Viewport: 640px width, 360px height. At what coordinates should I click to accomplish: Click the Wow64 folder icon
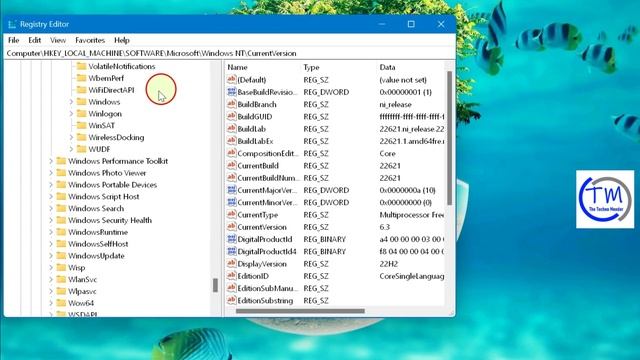61,303
